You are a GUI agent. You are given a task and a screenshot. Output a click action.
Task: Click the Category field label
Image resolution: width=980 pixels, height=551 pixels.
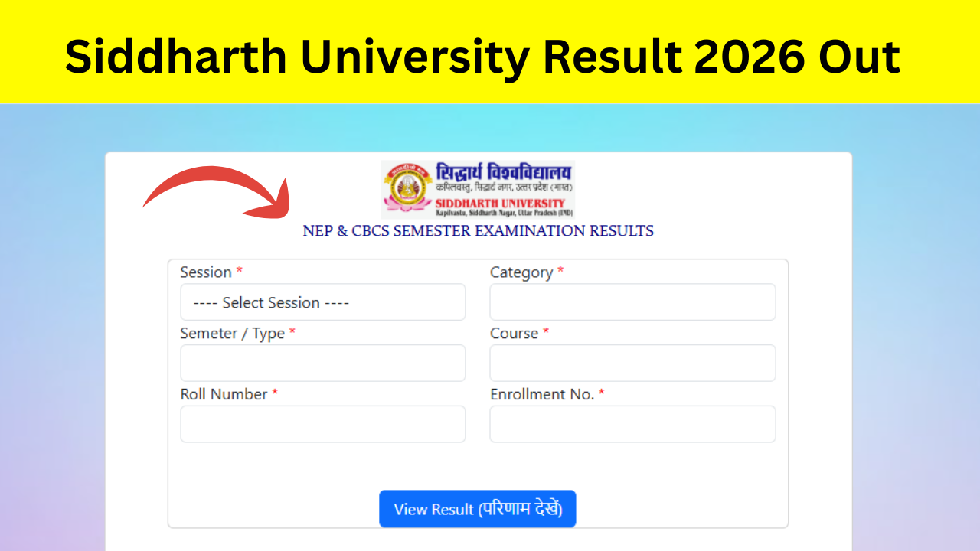pyautogui.click(x=521, y=272)
